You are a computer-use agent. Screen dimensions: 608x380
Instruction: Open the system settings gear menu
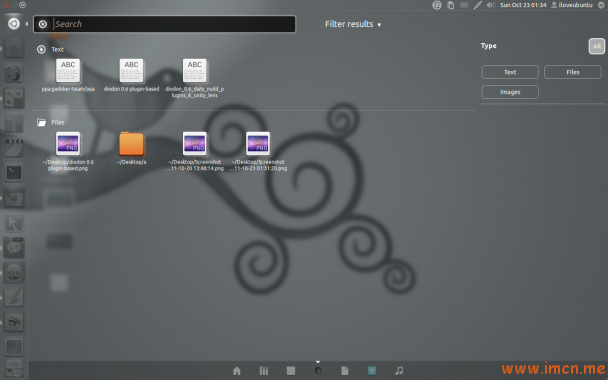[601, 5]
